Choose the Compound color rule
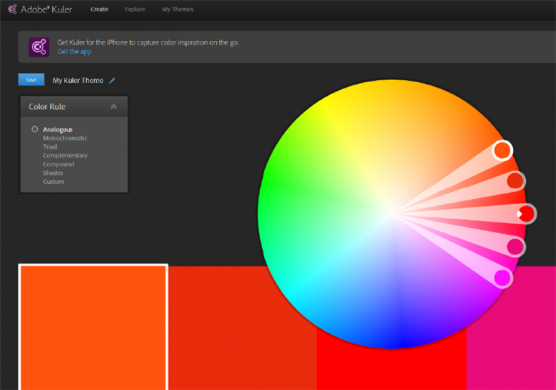This screenshot has height=390, width=556. [x=59, y=164]
